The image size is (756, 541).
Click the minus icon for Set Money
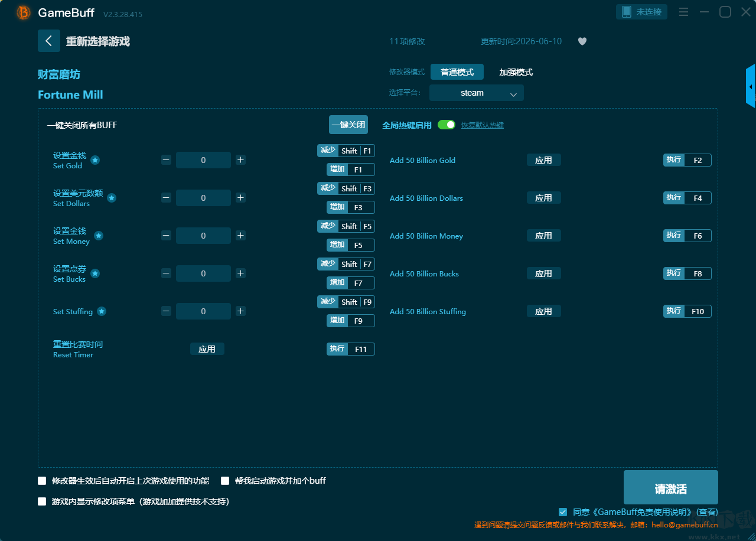point(166,236)
